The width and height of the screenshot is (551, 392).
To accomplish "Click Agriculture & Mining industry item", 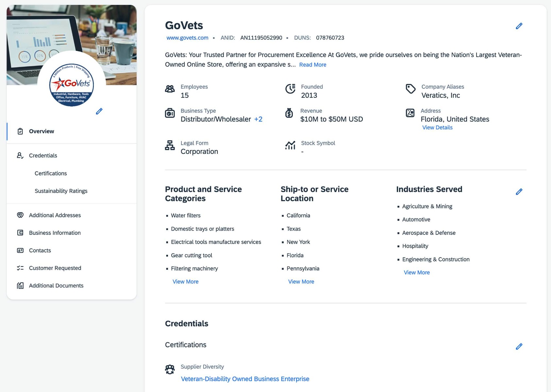I will point(427,206).
